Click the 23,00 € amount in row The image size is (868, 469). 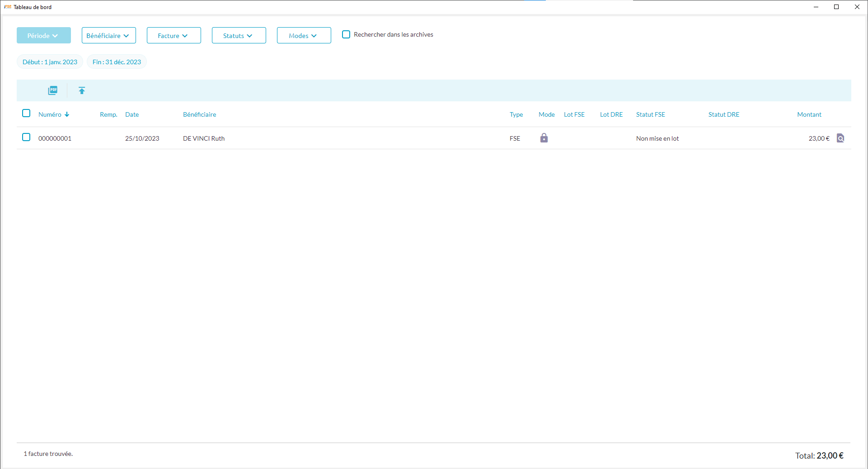[819, 138]
